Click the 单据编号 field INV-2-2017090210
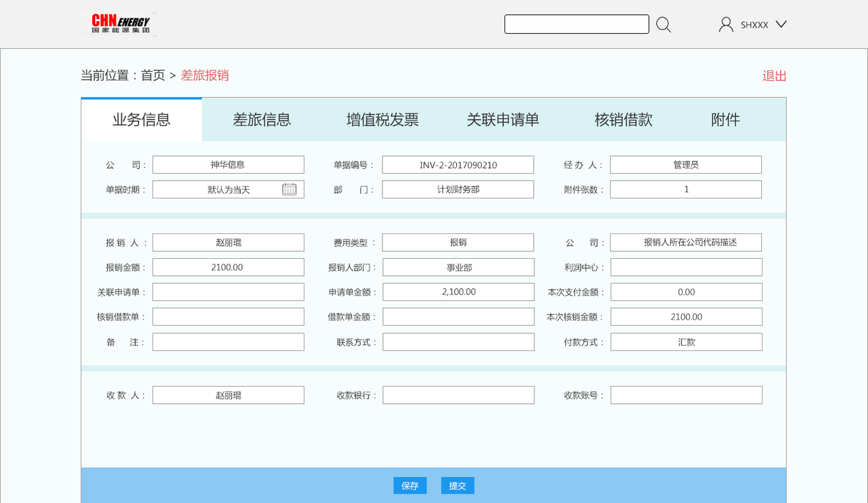This screenshot has width=868, height=503. (x=458, y=165)
